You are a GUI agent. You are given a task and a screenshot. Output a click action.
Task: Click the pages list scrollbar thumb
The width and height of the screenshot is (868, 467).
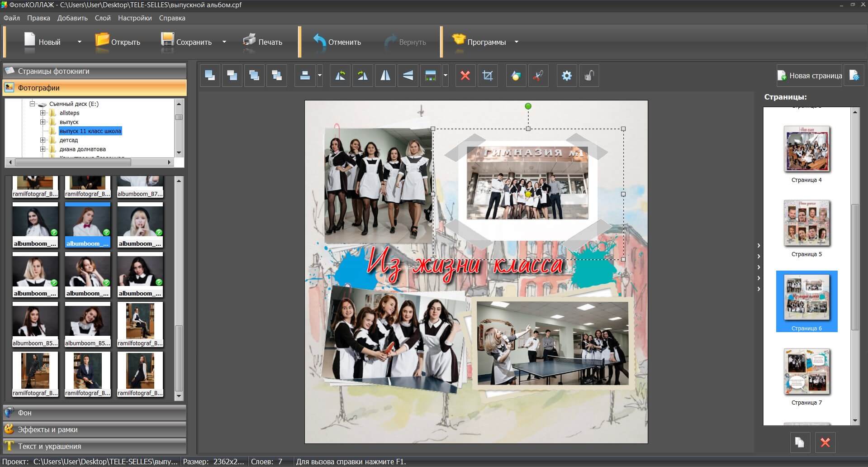tap(855, 267)
